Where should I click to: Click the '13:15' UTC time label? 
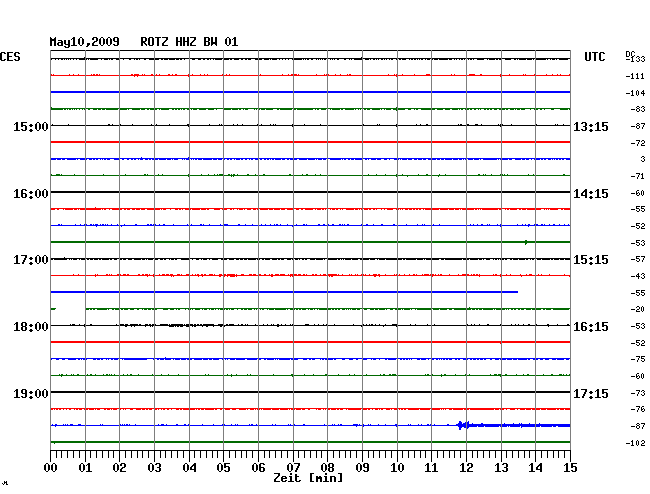[591, 126]
